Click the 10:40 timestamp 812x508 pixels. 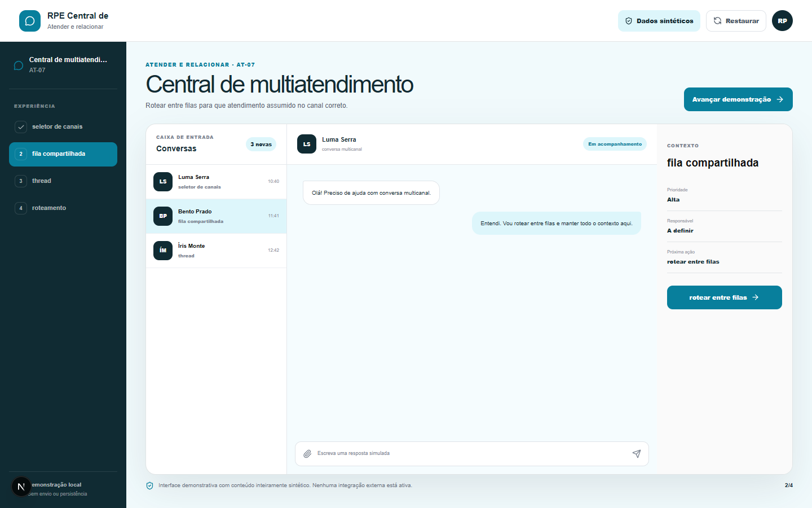(x=273, y=182)
